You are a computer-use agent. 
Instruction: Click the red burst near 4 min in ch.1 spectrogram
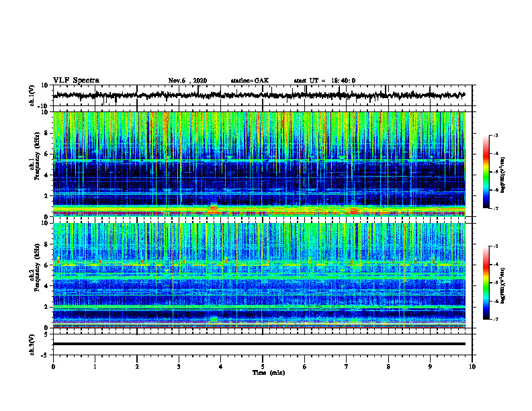(x=214, y=210)
